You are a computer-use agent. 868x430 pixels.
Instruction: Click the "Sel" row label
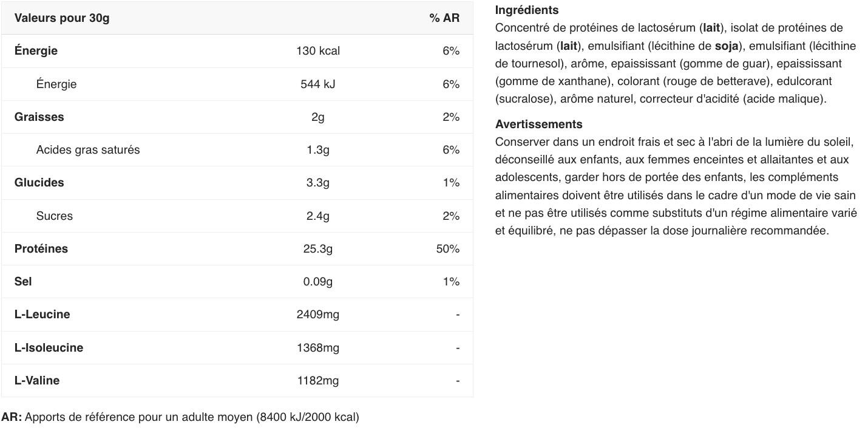click(x=23, y=281)
